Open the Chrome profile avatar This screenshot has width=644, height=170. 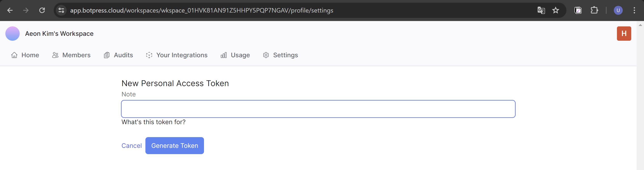click(618, 10)
